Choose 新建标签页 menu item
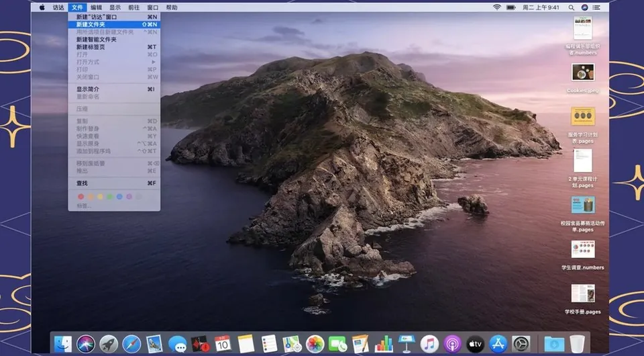 pos(114,47)
